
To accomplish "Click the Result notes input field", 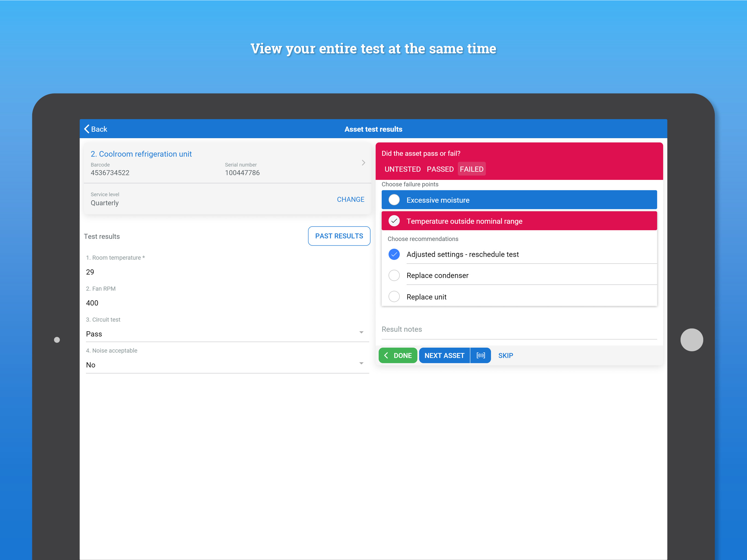I will [x=519, y=329].
